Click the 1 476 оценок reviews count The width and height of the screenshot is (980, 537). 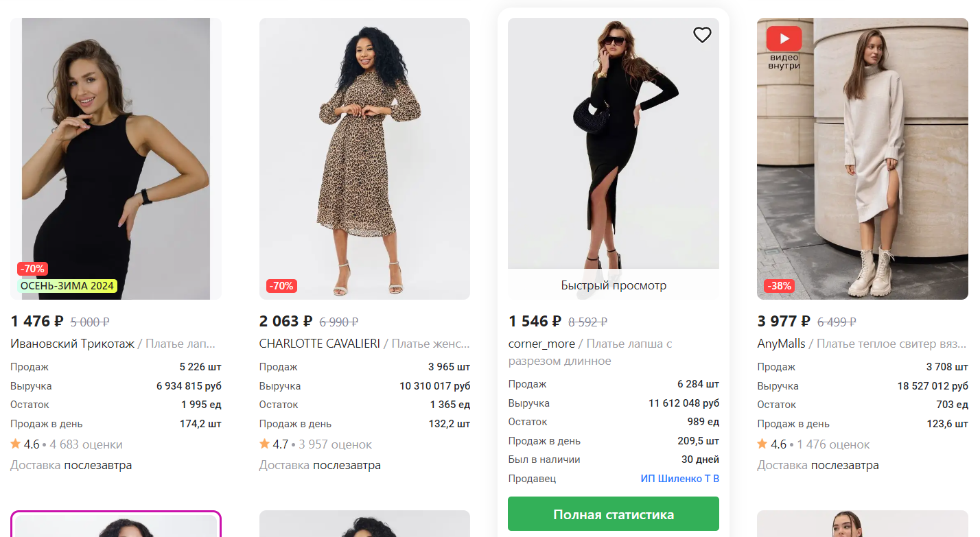[832, 444]
